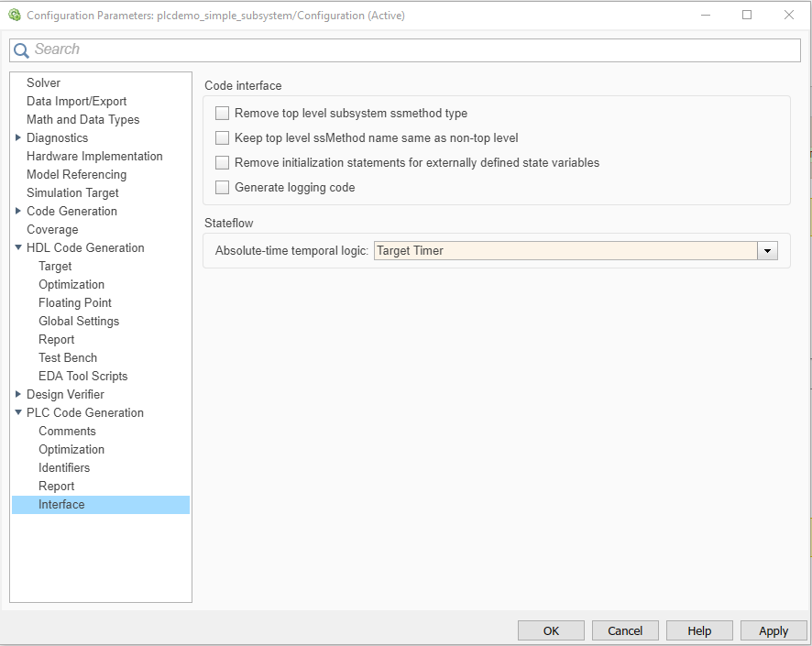This screenshot has height=646, width=812.
Task: Select Solver in the category tree
Action: click(44, 83)
